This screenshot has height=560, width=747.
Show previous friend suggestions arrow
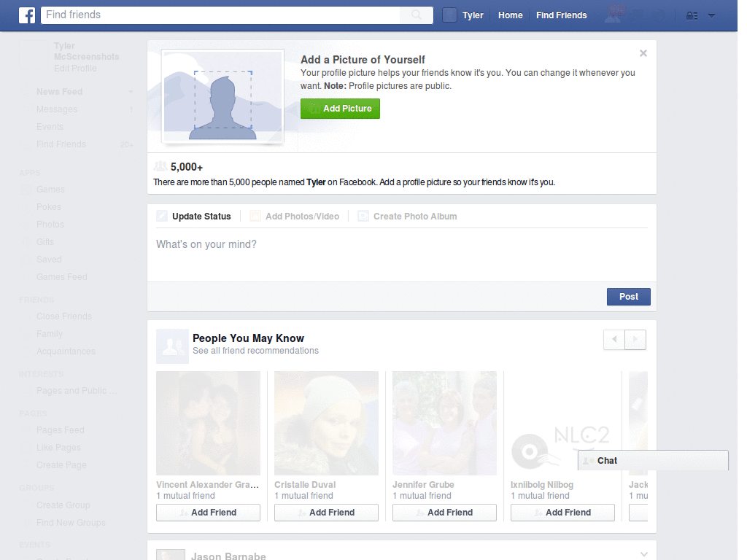pos(614,340)
